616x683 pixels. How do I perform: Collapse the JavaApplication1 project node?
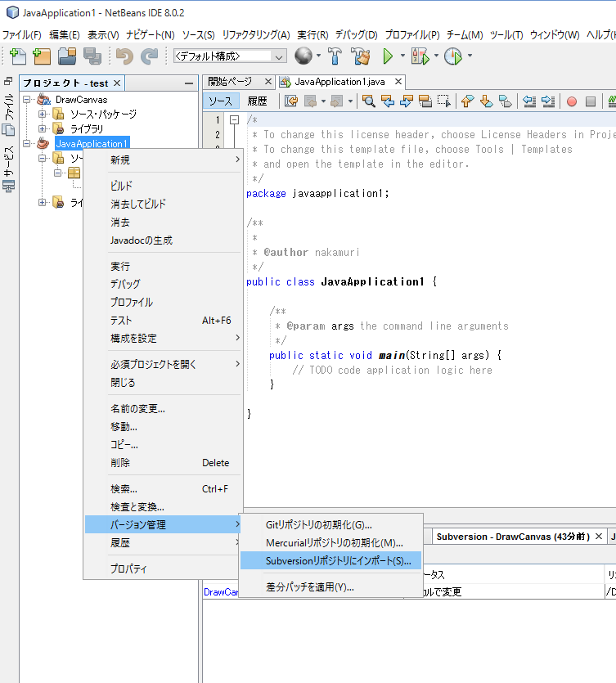(x=26, y=143)
